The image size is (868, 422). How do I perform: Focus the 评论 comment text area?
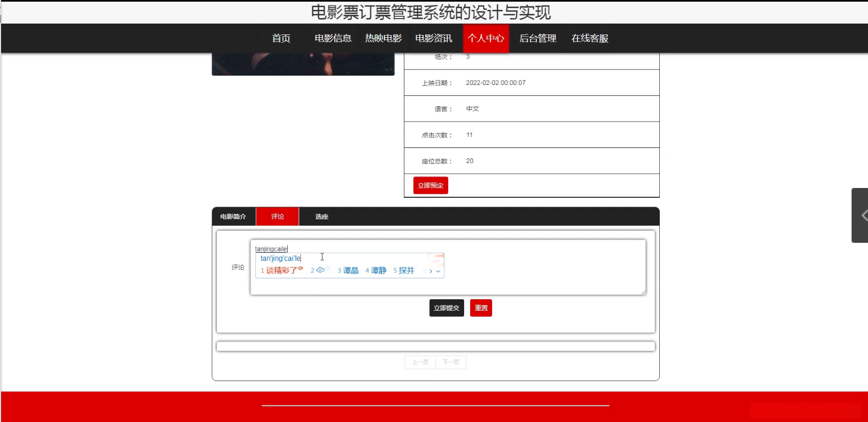[x=448, y=267]
